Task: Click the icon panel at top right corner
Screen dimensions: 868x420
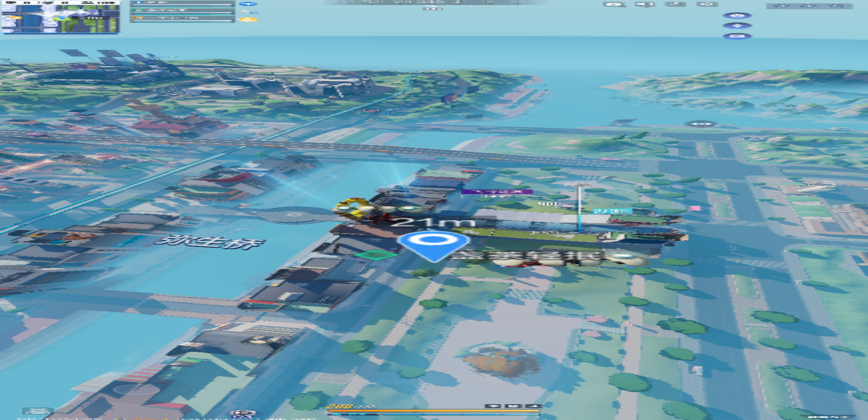Action: 810,6
